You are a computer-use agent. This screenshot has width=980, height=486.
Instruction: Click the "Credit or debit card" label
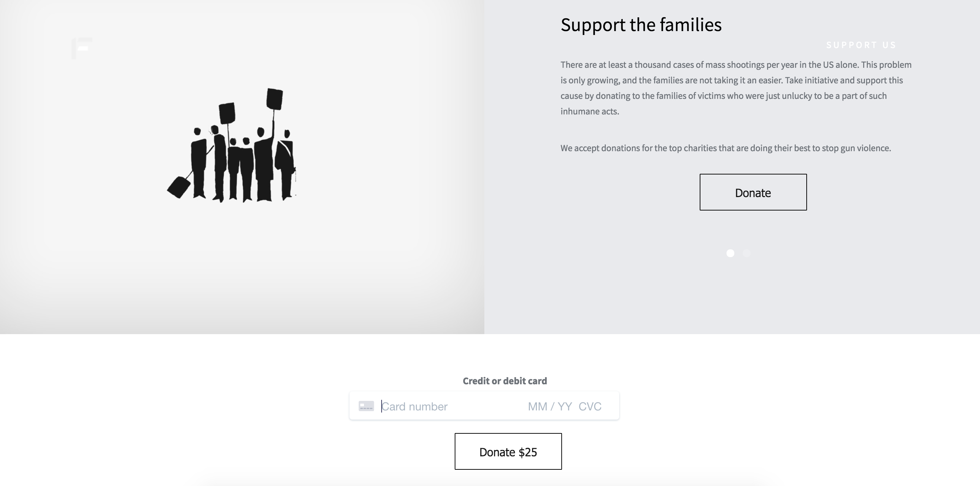coord(504,381)
